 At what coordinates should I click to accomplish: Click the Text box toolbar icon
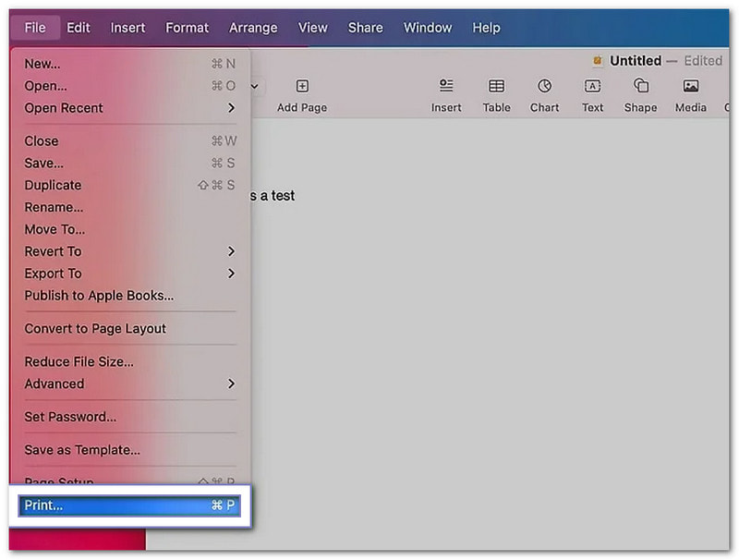tap(592, 86)
